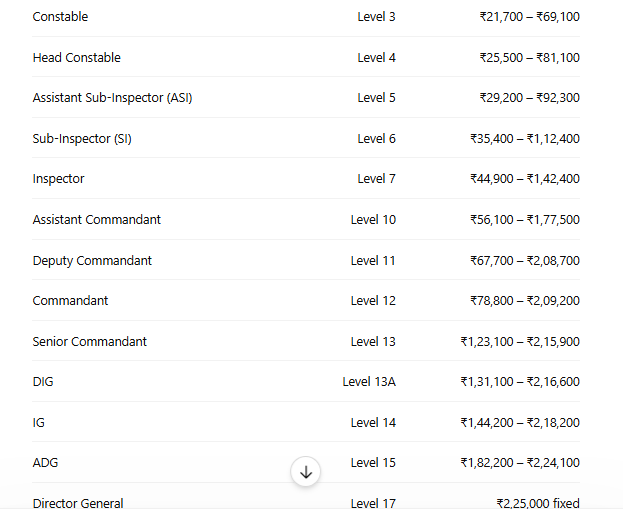623x511 pixels.
Task: Select the ₹1,44,200 – ₹2,18,200 IG salary
Action: click(520, 423)
